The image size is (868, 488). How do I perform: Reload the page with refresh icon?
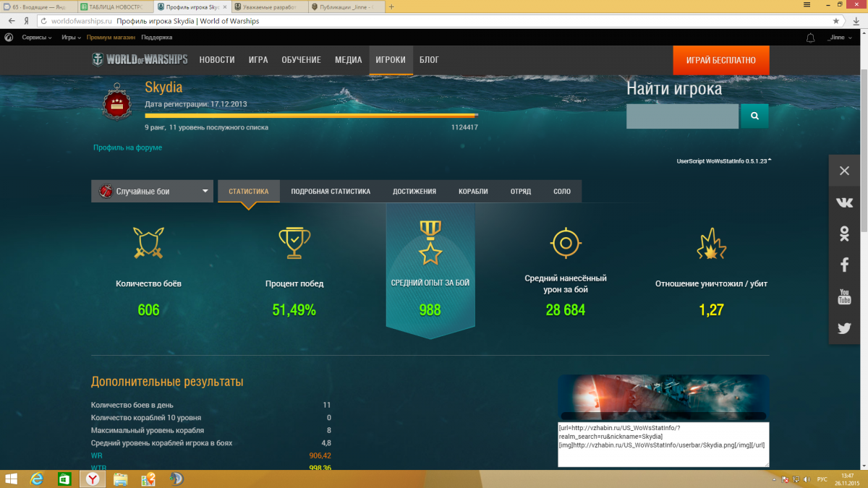[44, 21]
